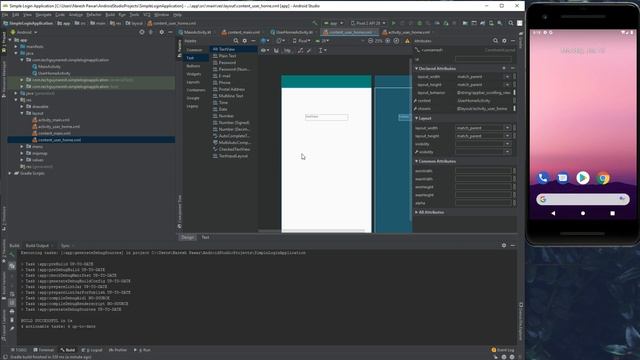Open Terminal tool window button
This screenshot has width=640, height=360.
[x=44, y=350]
